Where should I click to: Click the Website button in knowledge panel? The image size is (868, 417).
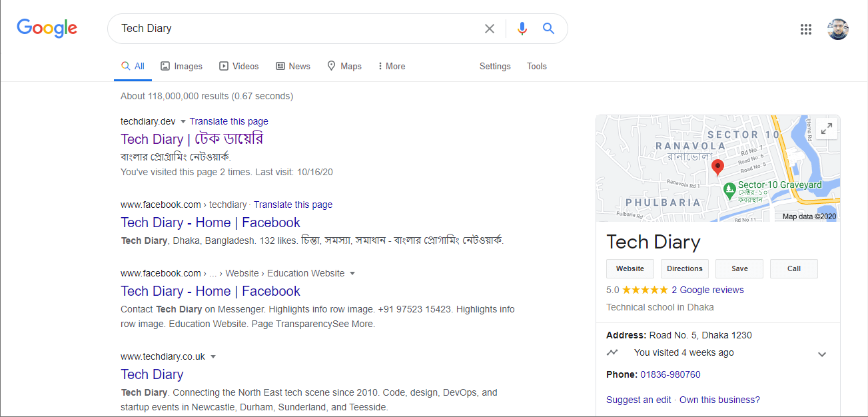pyautogui.click(x=630, y=268)
